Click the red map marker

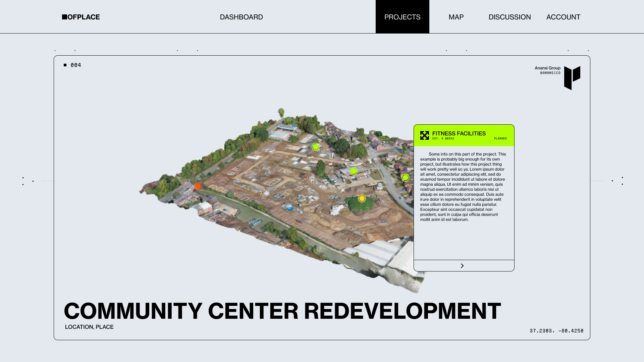198,186
